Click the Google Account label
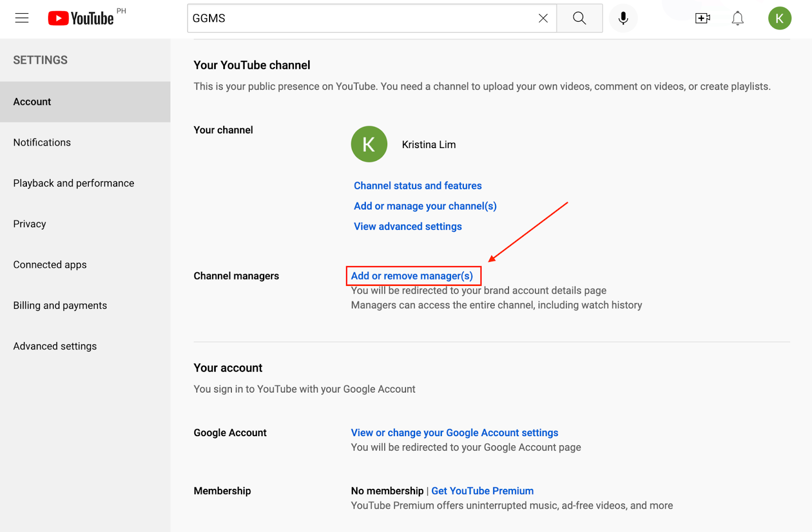The width and height of the screenshot is (812, 532). 230,433
